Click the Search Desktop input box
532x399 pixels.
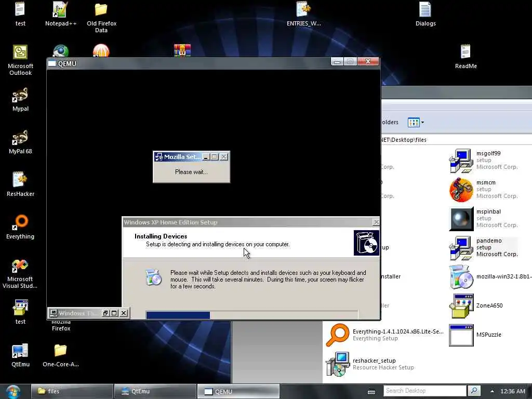pyautogui.click(x=425, y=391)
